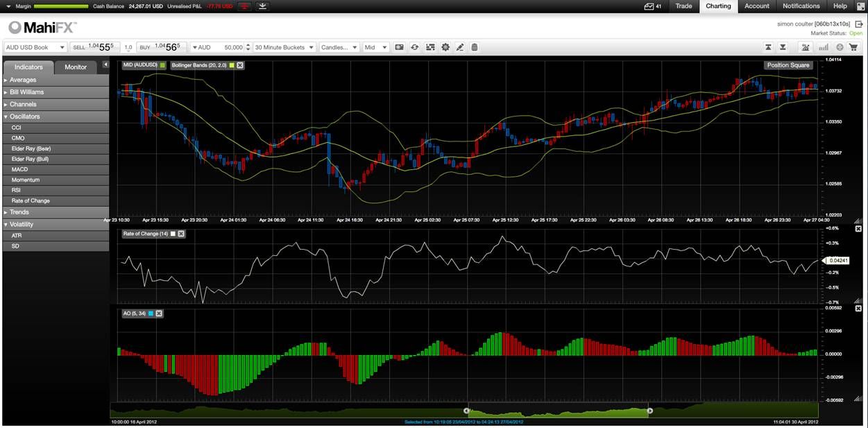Click the scroll-to-bottom arrow icon
The width and height of the screenshot is (868, 428).
(x=783, y=47)
